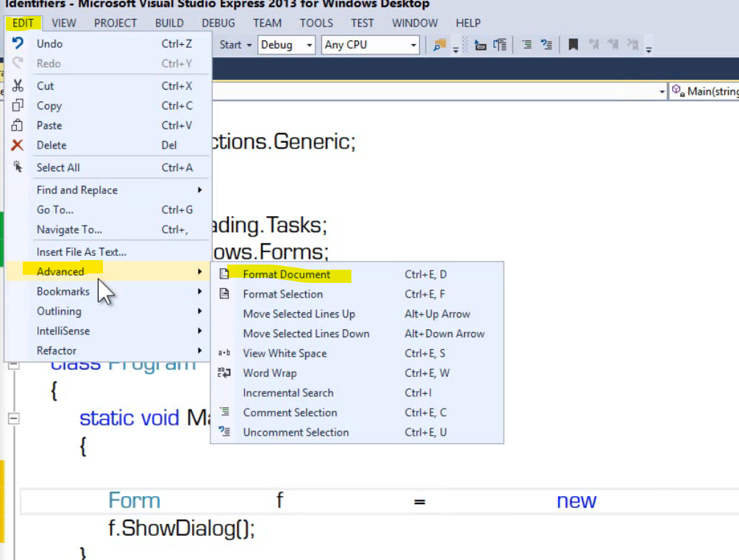739x560 pixels.
Task: Click the Paste clipboard icon
Action: [x=18, y=125]
